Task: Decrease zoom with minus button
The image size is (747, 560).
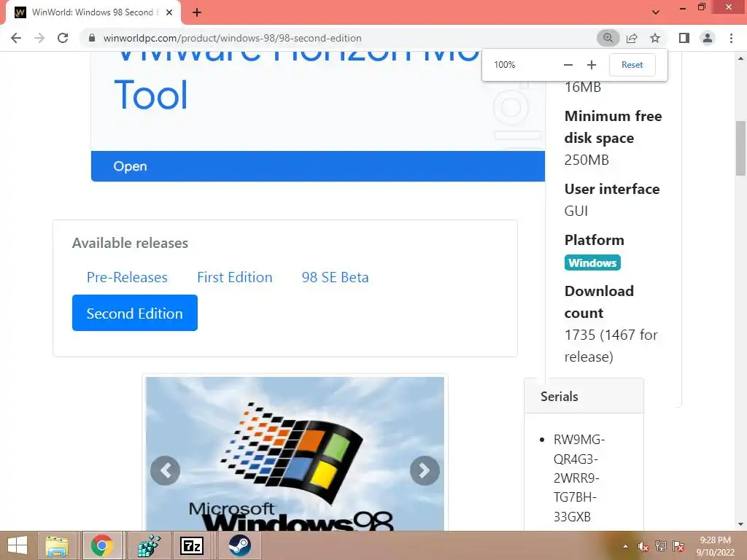Action: coord(568,65)
